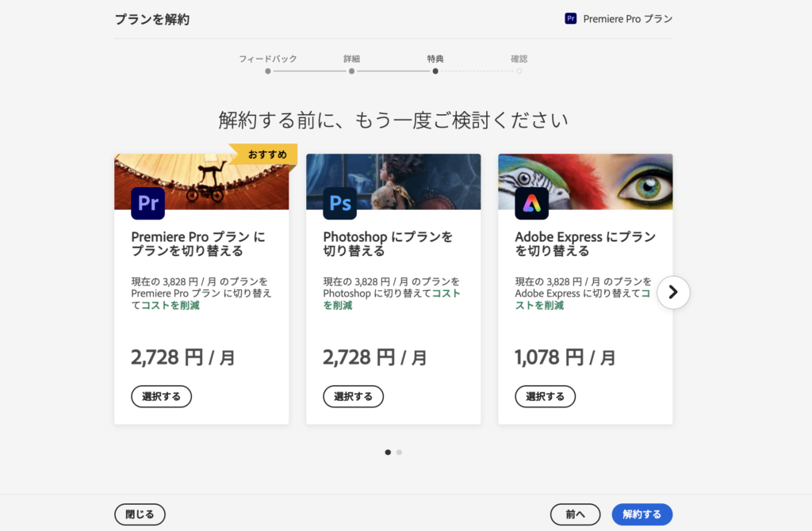Screen dimensions: 812x531
Task: Click the 2,728 円 price on Premiere Pro card
Action: pos(183,357)
